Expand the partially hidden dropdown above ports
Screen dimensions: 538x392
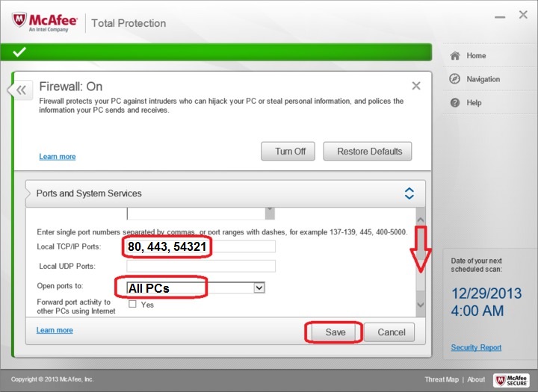[x=270, y=212]
